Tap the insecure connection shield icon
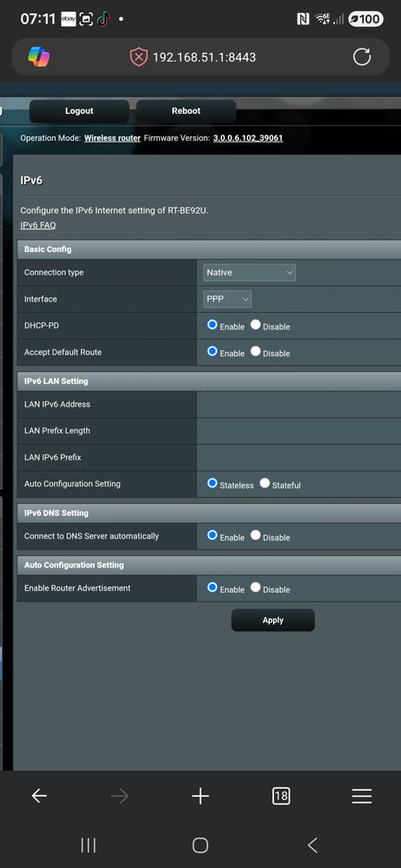 coord(139,56)
